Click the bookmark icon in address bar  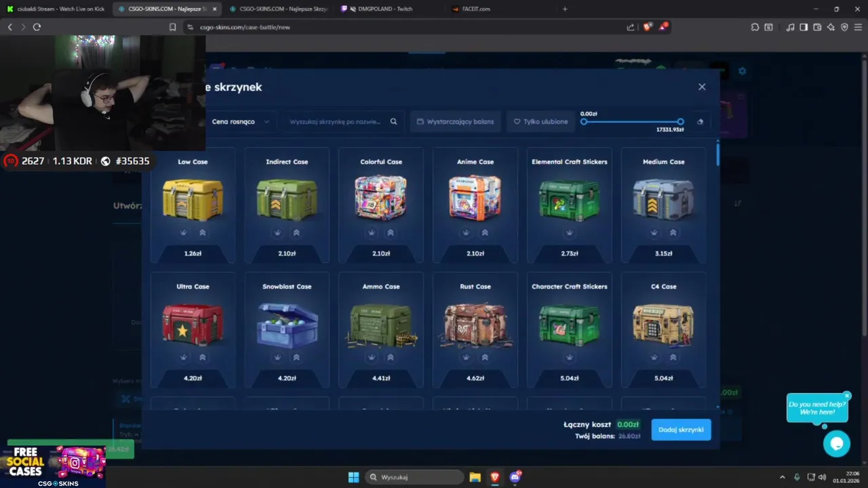[x=173, y=27]
